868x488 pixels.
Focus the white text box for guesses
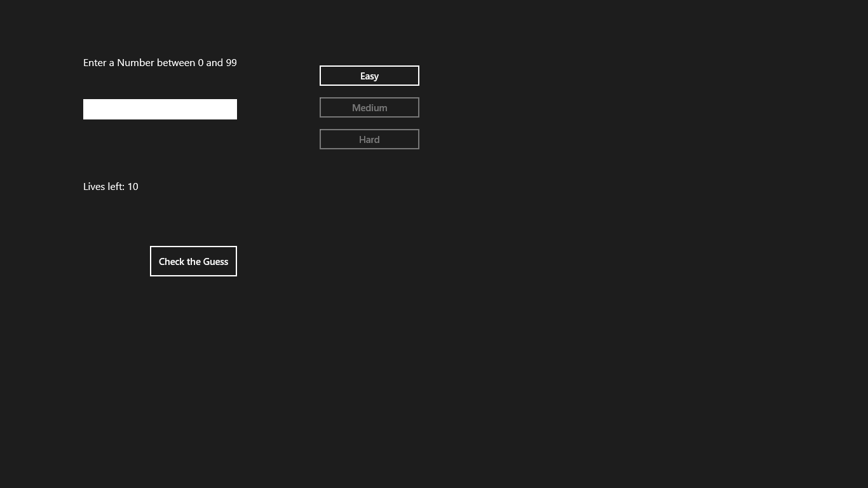(x=159, y=109)
